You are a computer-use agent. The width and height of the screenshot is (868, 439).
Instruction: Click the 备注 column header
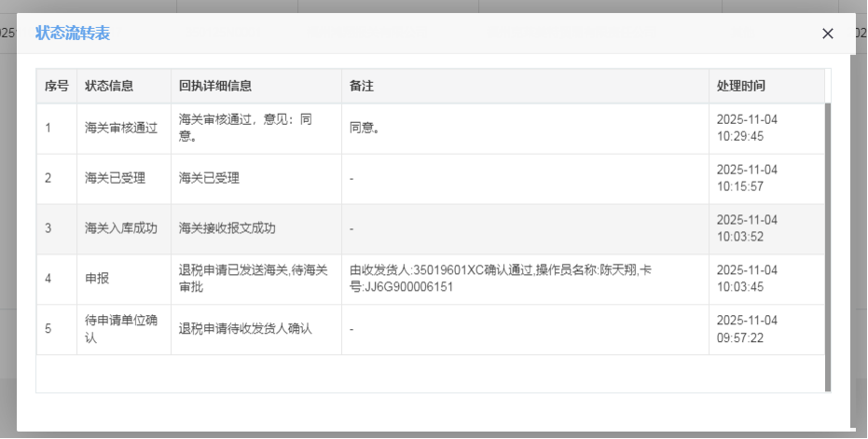coord(362,86)
